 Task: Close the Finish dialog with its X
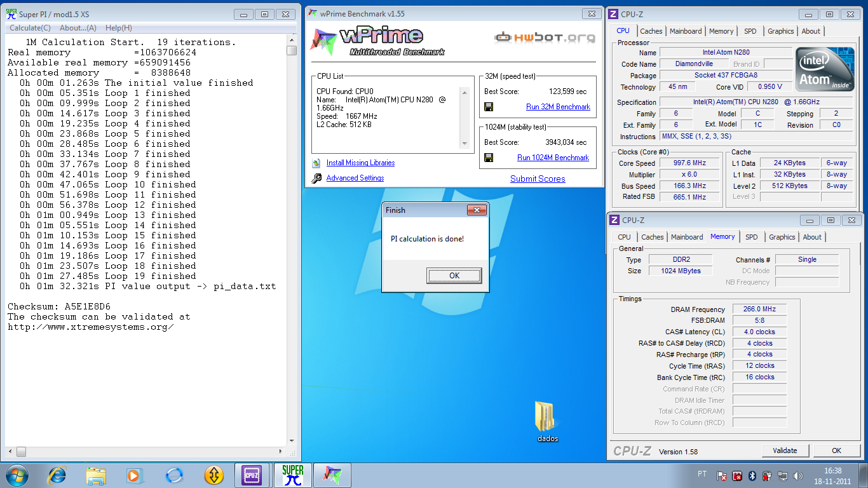coord(477,210)
